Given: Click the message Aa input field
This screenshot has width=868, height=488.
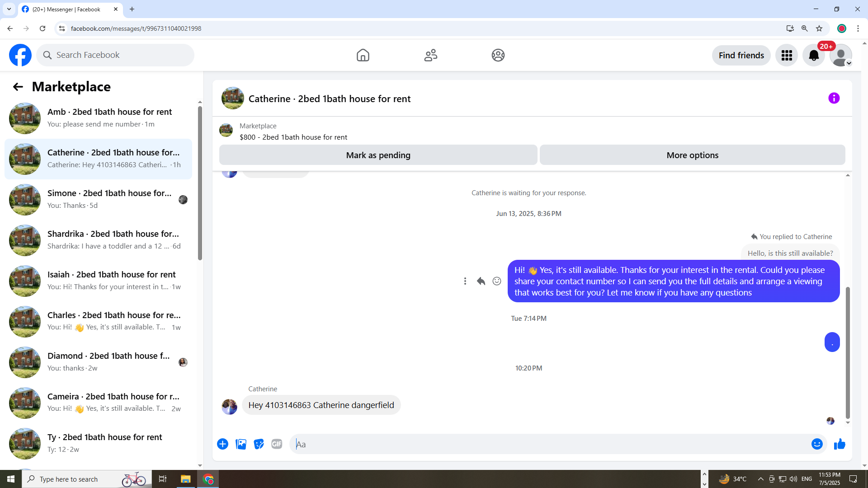Looking at the screenshot, I should coord(549,444).
